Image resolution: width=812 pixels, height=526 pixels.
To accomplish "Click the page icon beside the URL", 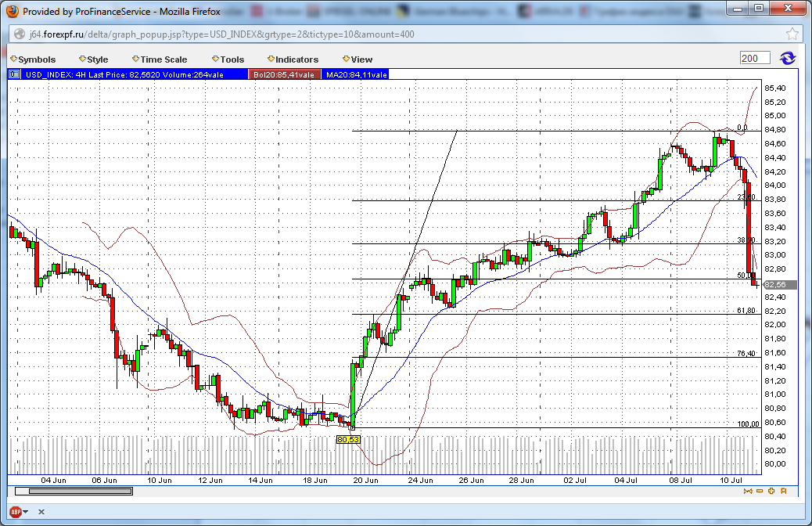I will point(17,34).
